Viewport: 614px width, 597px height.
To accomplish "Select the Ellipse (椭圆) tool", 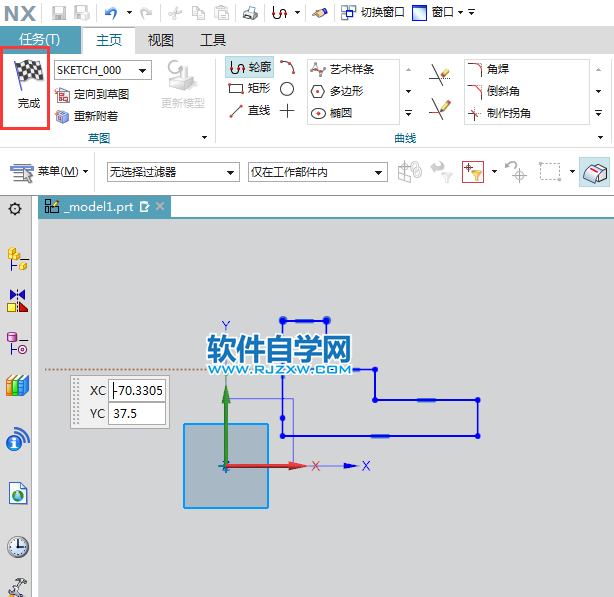I will click(332, 113).
